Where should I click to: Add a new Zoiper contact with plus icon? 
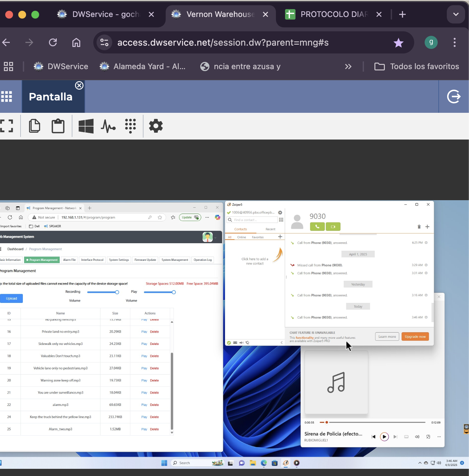click(x=280, y=237)
